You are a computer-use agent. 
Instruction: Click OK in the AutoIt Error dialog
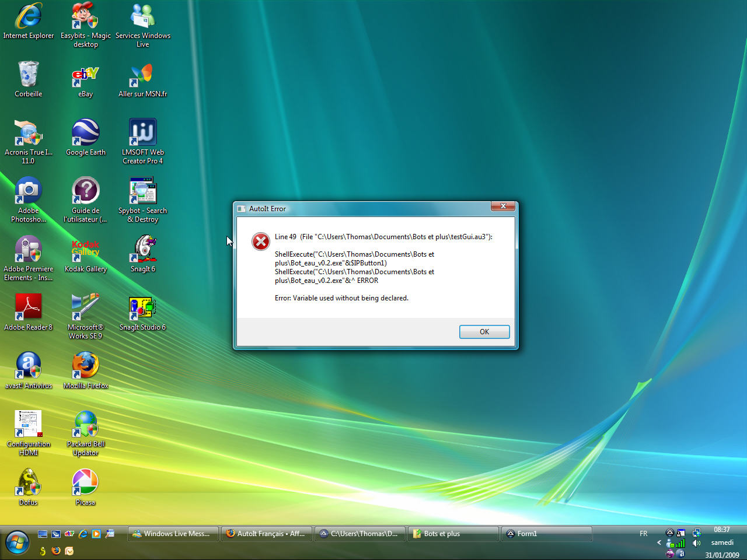pyautogui.click(x=484, y=332)
